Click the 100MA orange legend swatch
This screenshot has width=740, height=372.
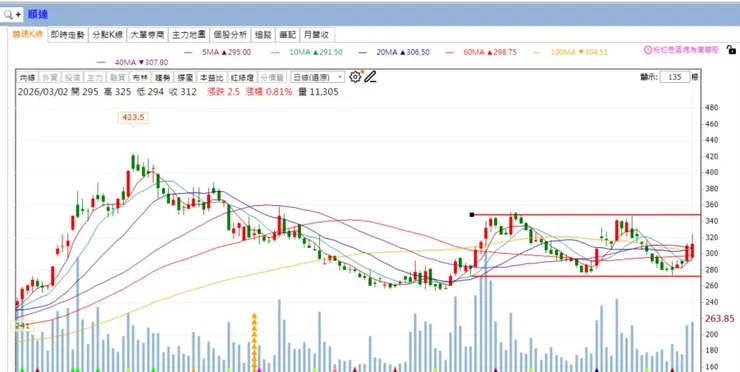537,52
